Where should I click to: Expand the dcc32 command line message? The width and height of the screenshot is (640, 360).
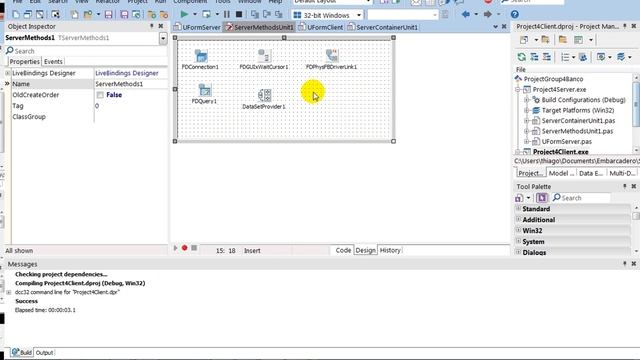(x=9, y=292)
